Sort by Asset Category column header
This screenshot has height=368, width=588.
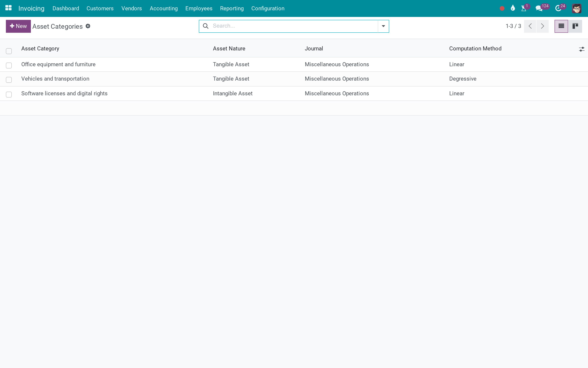40,48
